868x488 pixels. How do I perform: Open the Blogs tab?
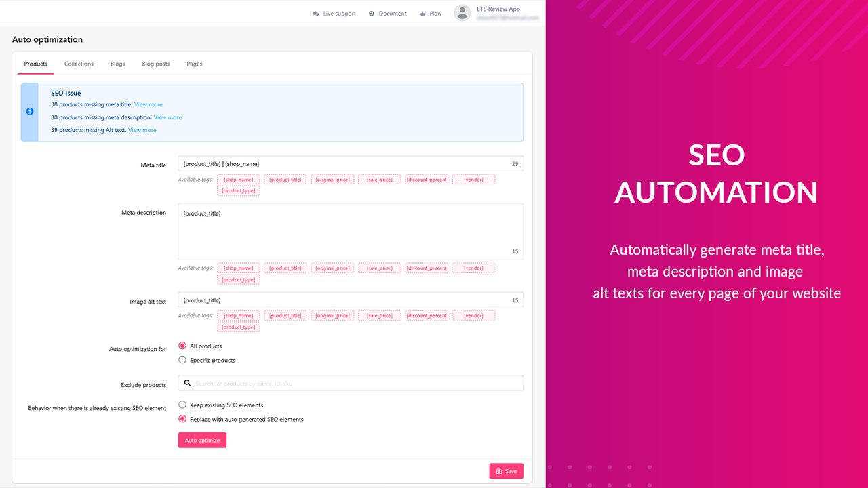pyautogui.click(x=117, y=63)
